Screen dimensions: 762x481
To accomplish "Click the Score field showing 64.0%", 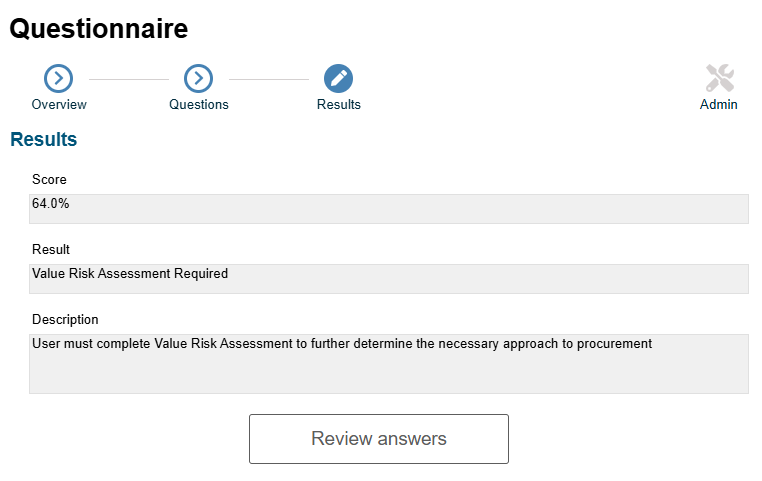I will [389, 209].
